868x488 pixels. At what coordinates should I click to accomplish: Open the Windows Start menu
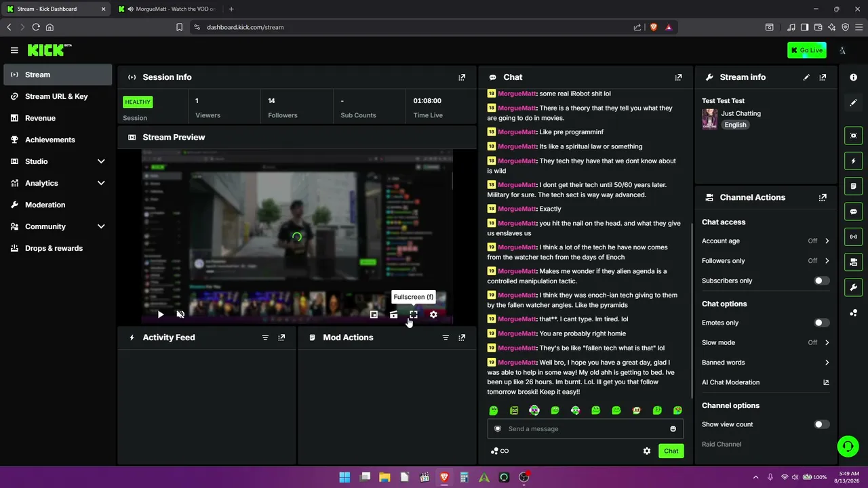(344, 477)
